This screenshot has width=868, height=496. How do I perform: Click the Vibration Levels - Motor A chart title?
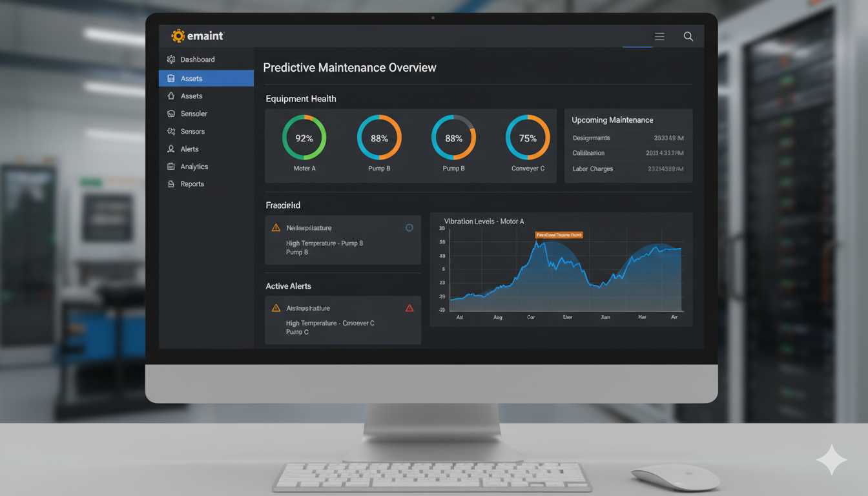point(484,222)
